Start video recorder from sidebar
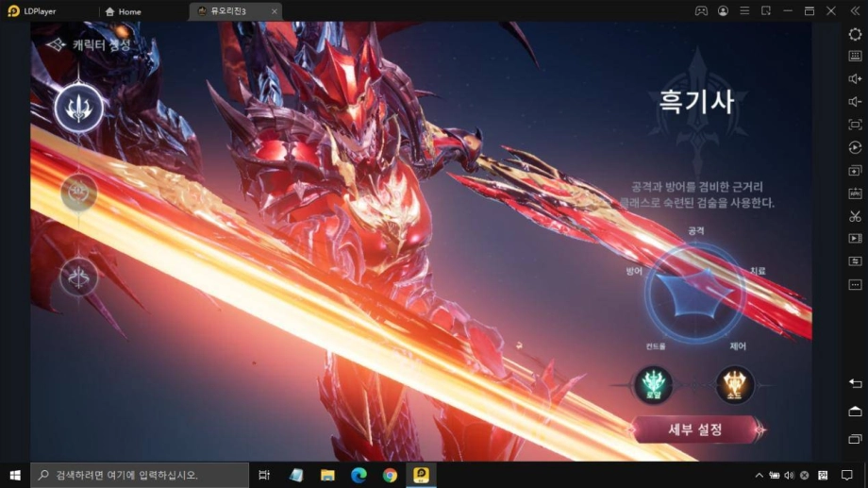The width and height of the screenshot is (868, 488). tap(856, 238)
